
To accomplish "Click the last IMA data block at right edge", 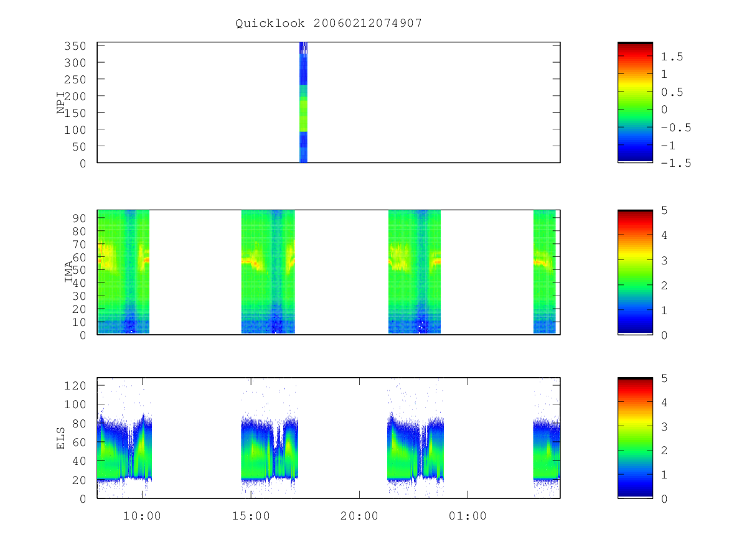I will tap(545, 272).
